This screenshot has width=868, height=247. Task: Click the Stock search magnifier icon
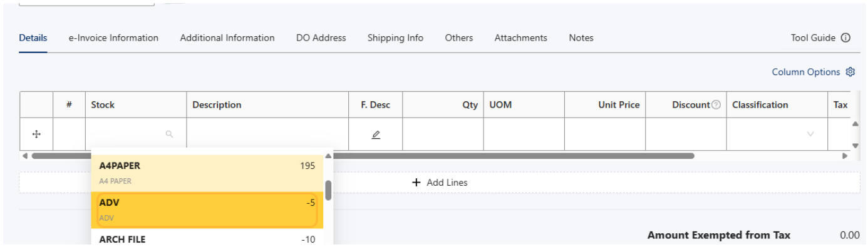[x=169, y=134]
